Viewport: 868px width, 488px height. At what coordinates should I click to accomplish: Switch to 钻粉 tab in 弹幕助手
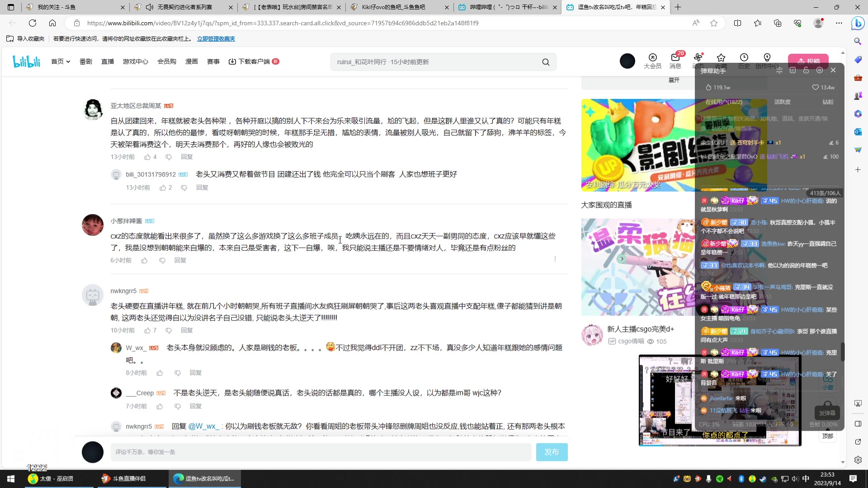[828, 102]
